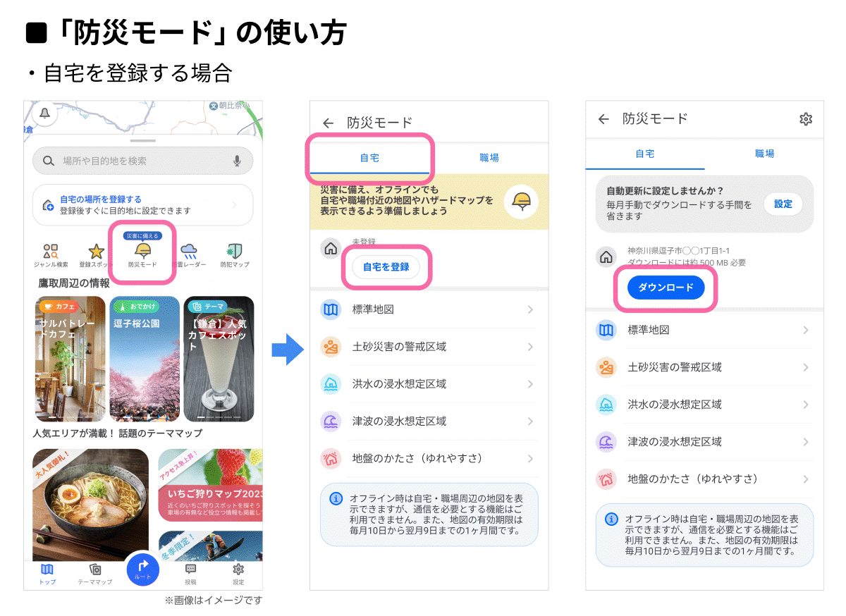Screen dimensions: 846x616
Task: Click the 設定 auto-update button
Action: (x=783, y=204)
